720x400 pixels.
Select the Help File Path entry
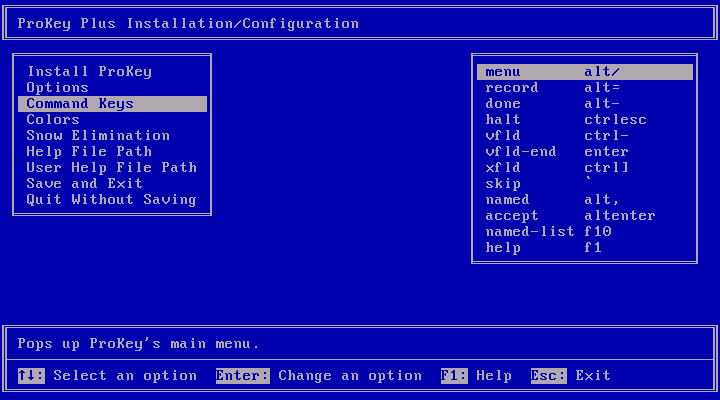point(112,152)
